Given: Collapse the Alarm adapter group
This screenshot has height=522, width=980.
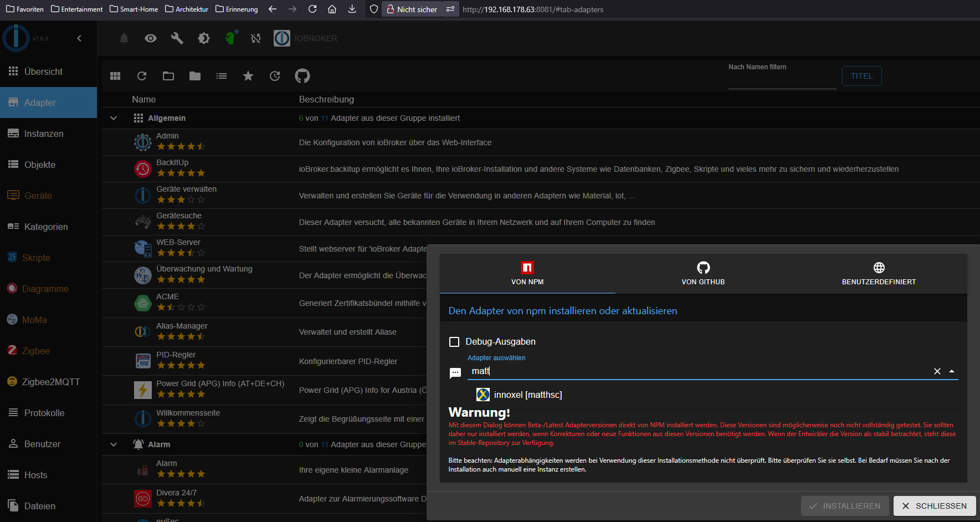Looking at the screenshot, I should pos(114,444).
